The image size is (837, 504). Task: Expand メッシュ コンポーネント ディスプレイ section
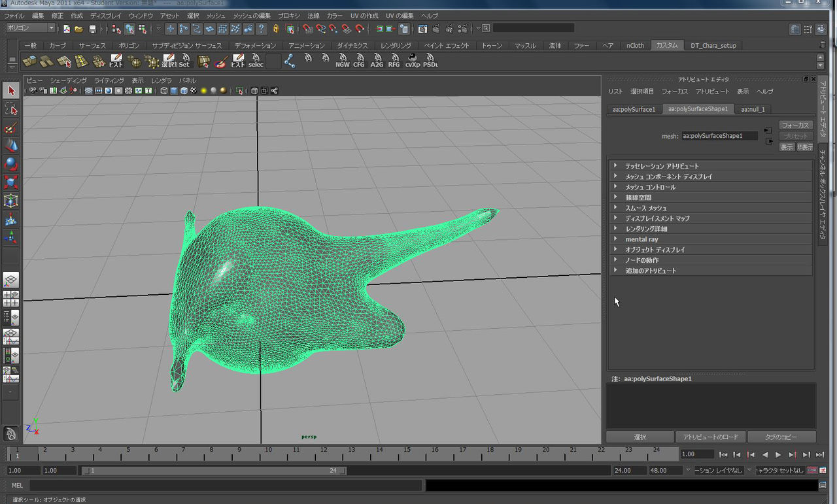click(x=710, y=176)
